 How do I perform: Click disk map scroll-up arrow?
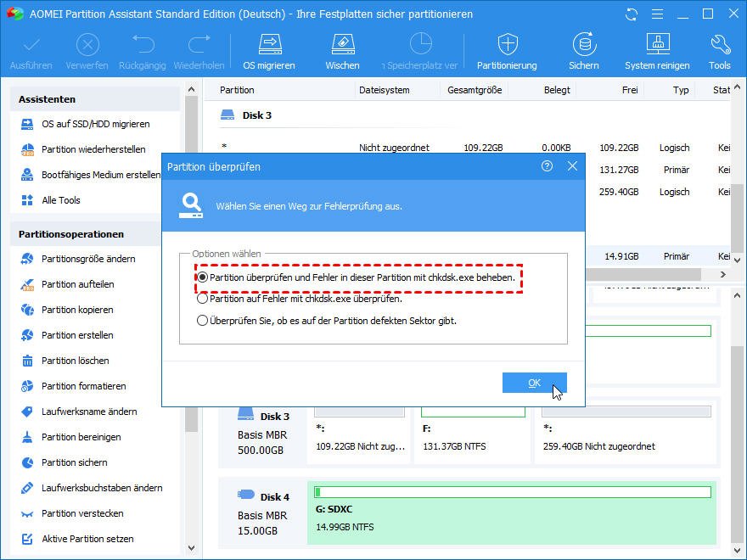(x=737, y=296)
